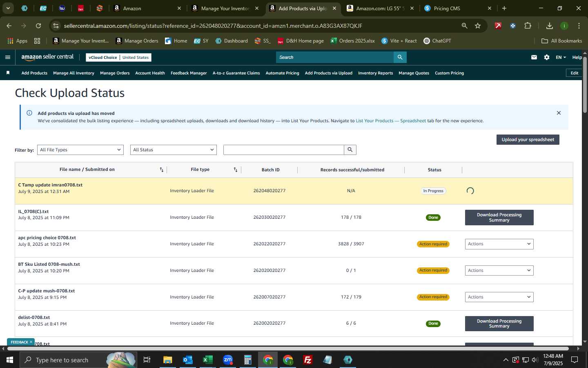Open Zoom from the taskbar
Viewport: 588px width, 368px height.
(x=228, y=360)
